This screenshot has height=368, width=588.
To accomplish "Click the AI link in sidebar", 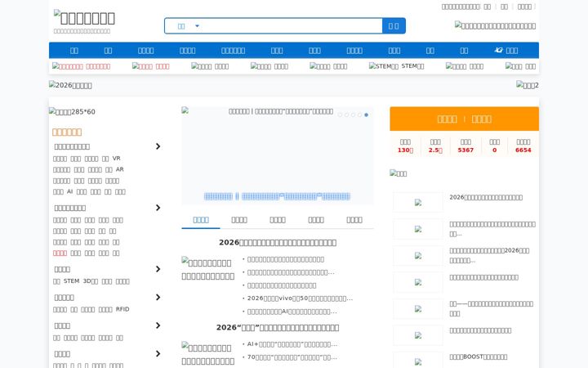I will pyautogui.click(x=69, y=191).
